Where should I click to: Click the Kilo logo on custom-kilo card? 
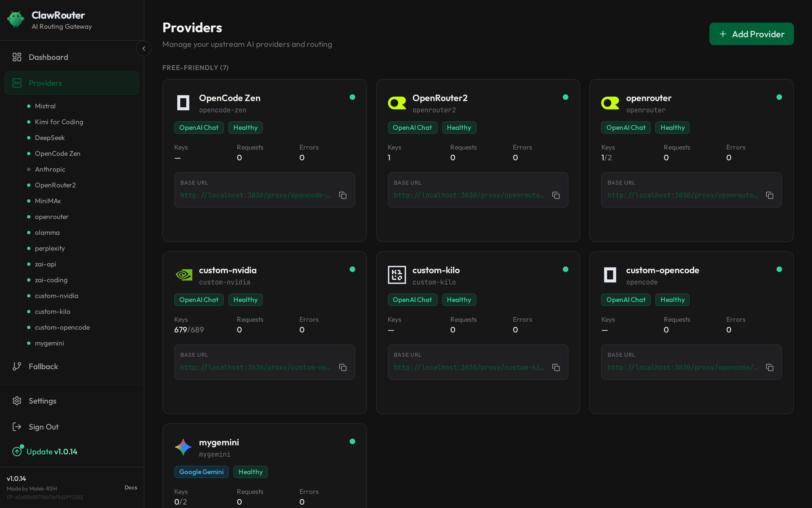(x=397, y=275)
